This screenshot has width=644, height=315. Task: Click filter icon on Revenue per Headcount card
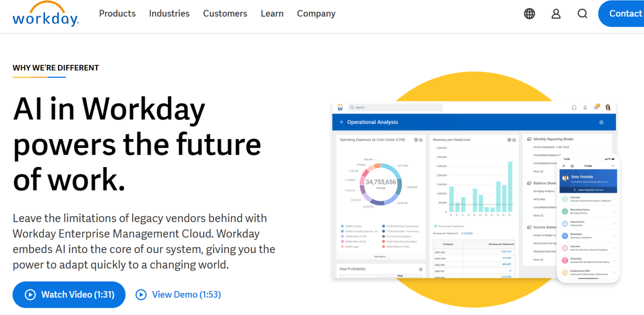coord(509,140)
